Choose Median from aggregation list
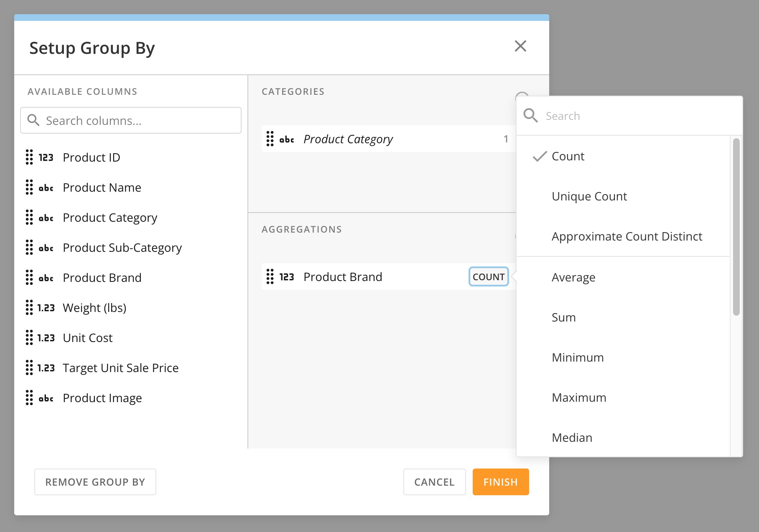The height and width of the screenshot is (532, 759). point(572,438)
